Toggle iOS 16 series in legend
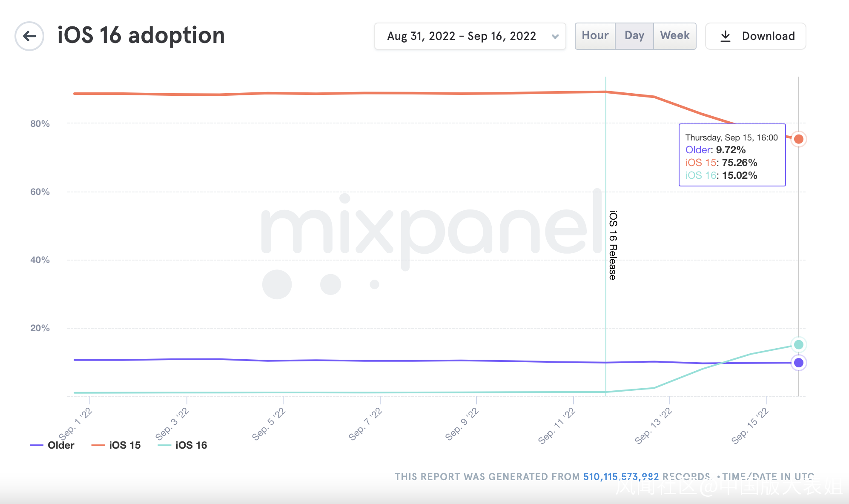 tap(191, 445)
